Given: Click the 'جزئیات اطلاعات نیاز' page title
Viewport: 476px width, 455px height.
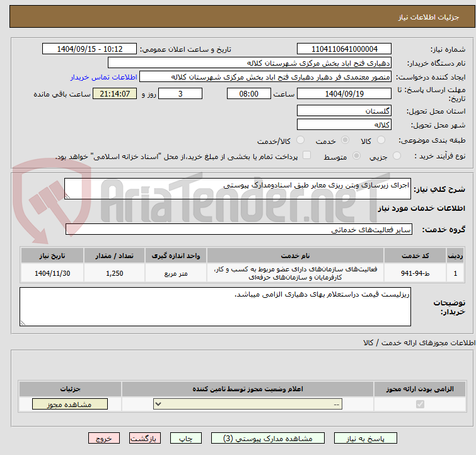Looking at the screenshot, I should pos(429,17).
